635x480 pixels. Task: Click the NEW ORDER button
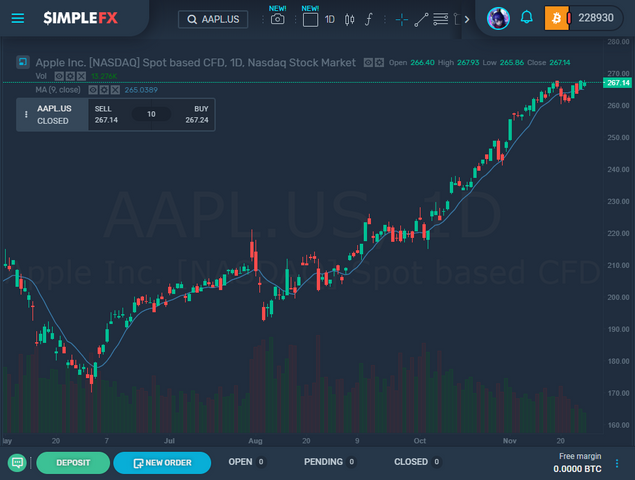coord(162,462)
